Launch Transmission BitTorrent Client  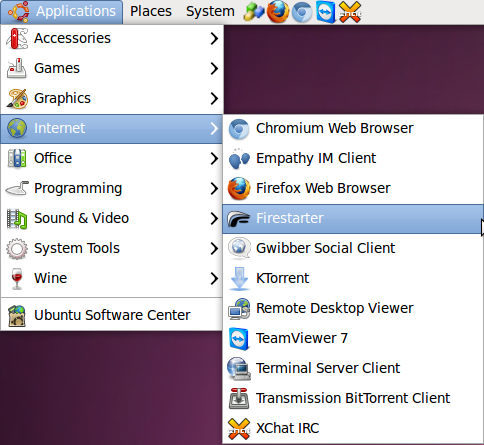353,399
